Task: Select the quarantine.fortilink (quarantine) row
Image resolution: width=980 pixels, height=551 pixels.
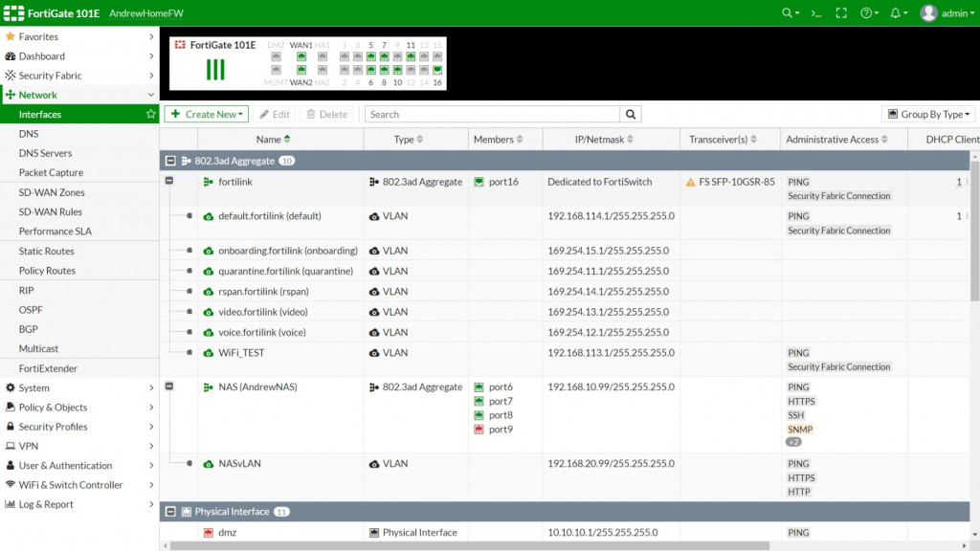Action: [x=565, y=271]
